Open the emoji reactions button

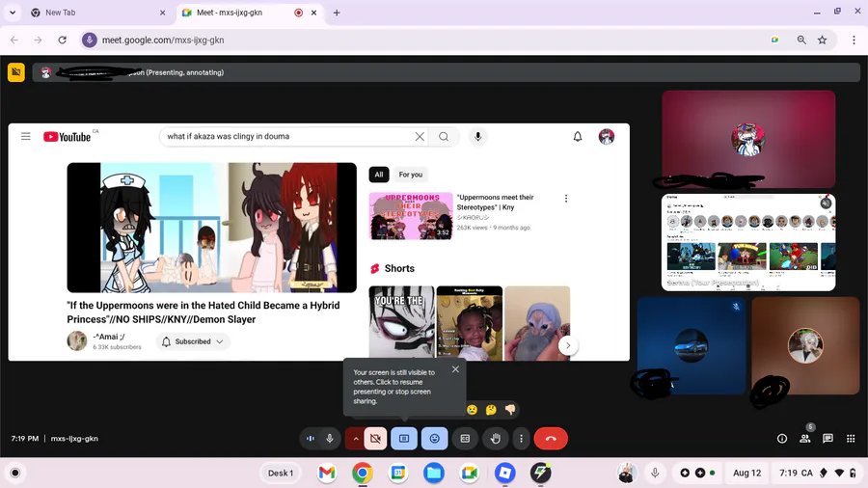[435, 439]
